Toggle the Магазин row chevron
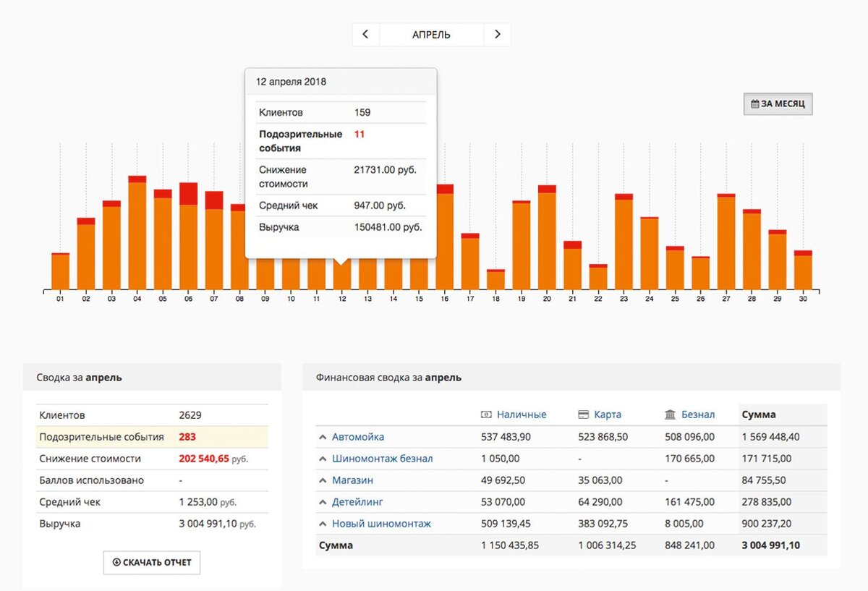The image size is (868, 591). (x=323, y=480)
